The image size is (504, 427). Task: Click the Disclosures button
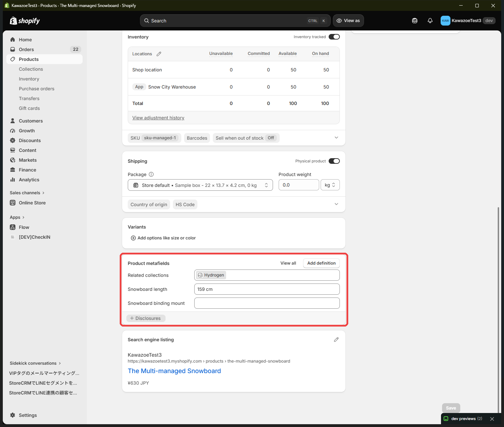click(x=146, y=318)
